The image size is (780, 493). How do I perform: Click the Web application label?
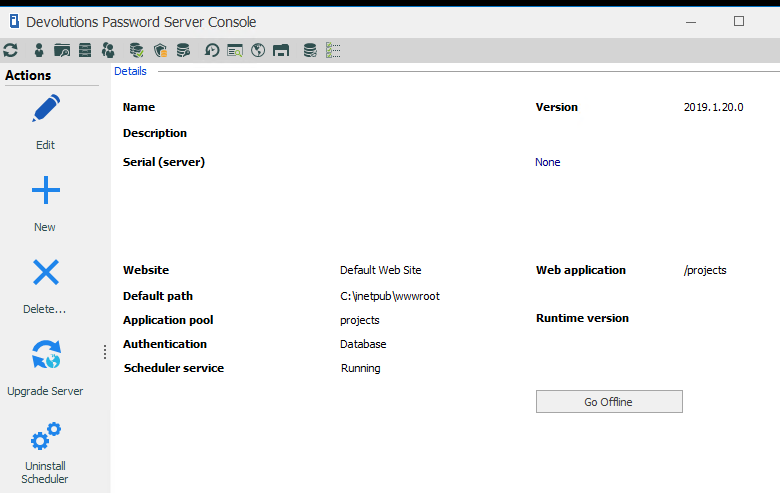[x=581, y=270]
